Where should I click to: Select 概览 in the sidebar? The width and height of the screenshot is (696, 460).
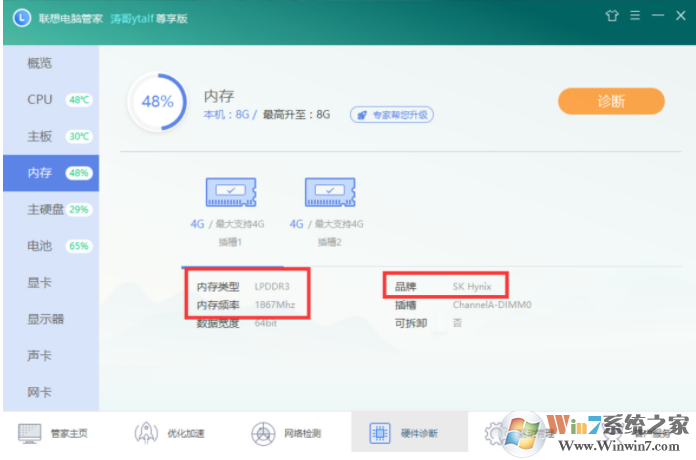(51, 63)
